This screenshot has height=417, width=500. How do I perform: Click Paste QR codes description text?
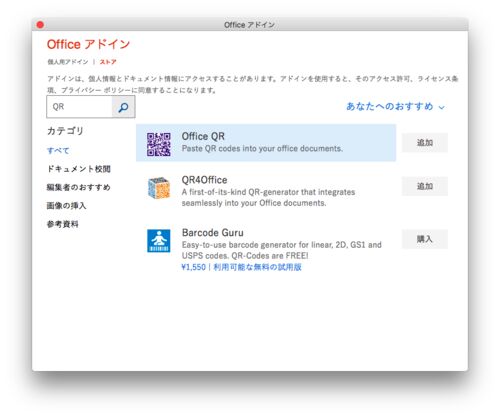(x=262, y=149)
